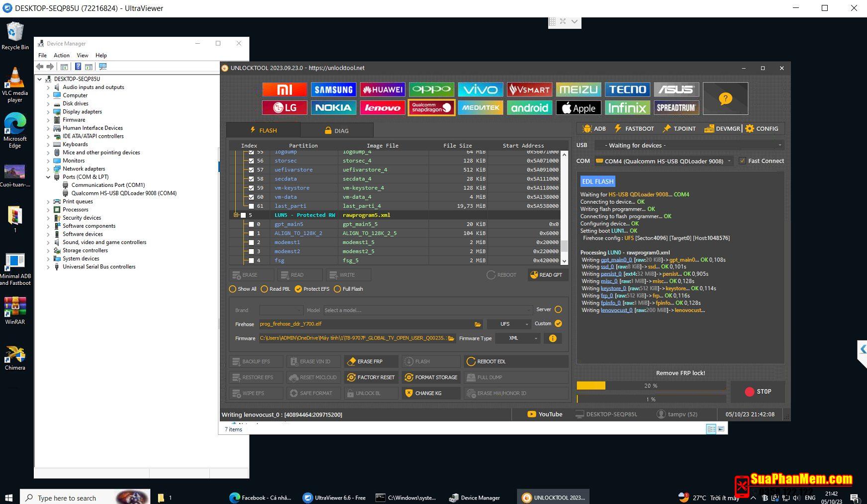The image size is (867, 504).
Task: Select the Vivo brand icon
Action: tap(481, 89)
